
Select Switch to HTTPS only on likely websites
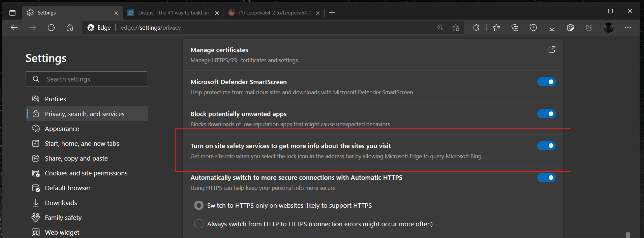click(199, 205)
